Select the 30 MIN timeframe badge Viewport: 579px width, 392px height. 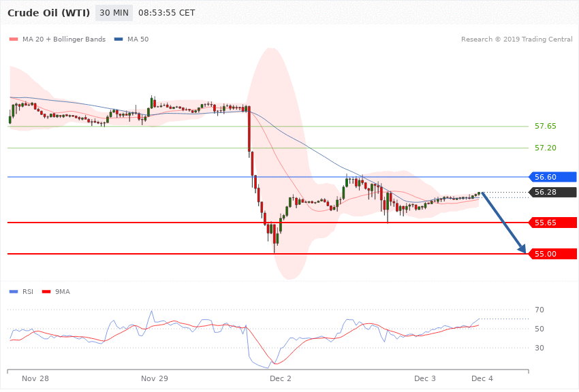[114, 13]
